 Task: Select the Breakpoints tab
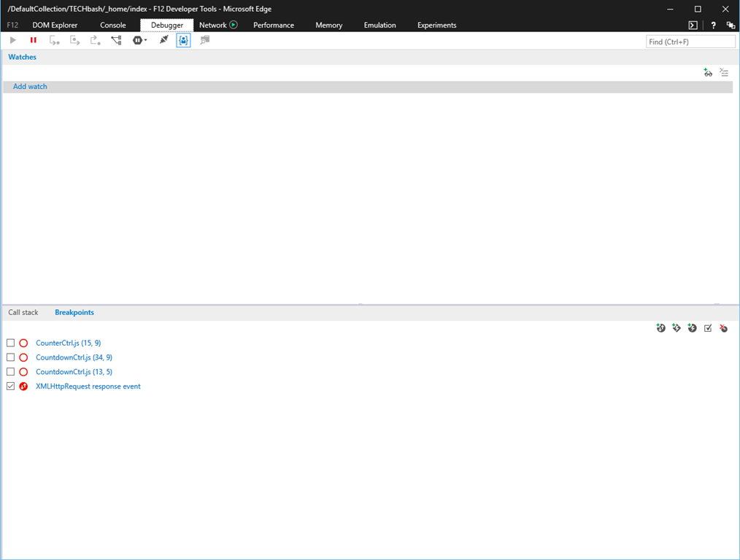74,313
